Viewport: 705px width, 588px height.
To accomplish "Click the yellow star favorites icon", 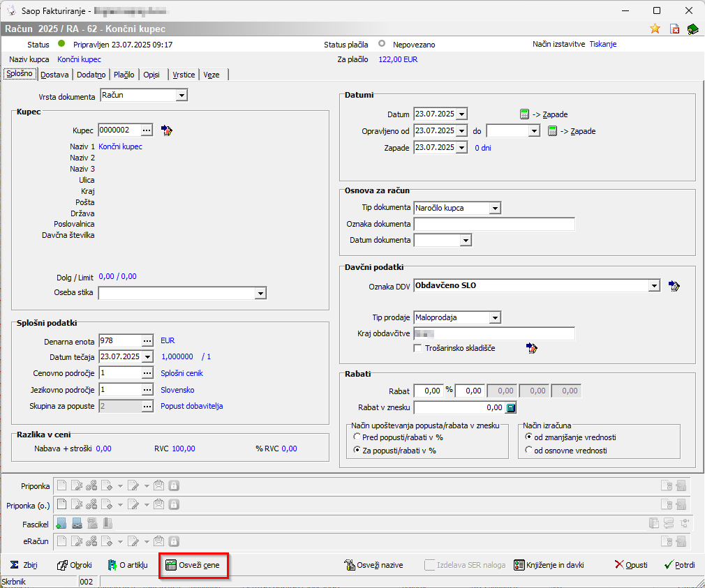I will click(x=655, y=29).
